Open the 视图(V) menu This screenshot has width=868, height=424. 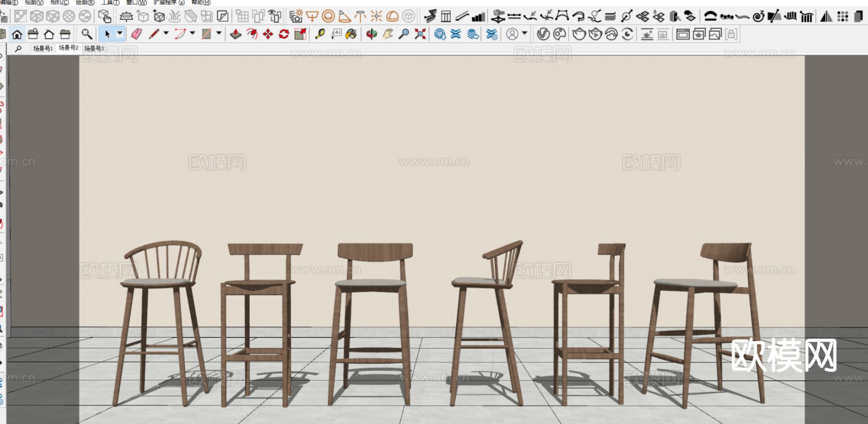click(34, 2)
